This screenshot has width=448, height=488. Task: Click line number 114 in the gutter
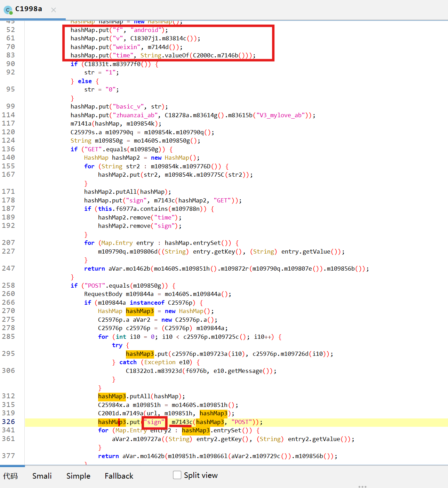click(9, 115)
